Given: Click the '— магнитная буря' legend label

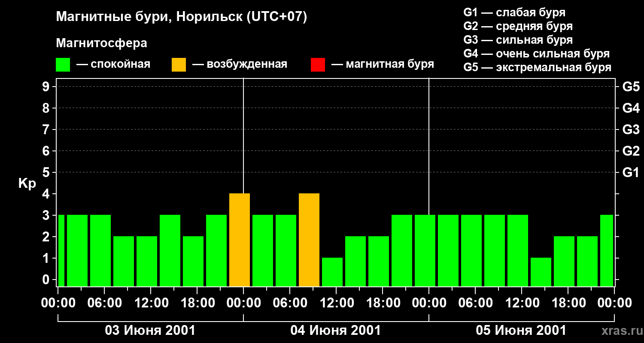Looking at the screenshot, I should [x=383, y=64].
